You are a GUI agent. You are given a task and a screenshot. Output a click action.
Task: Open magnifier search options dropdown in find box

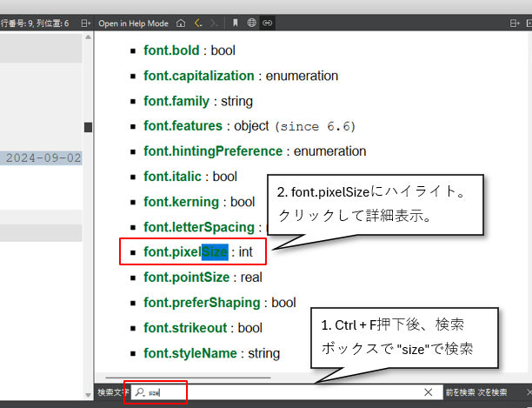(139, 392)
